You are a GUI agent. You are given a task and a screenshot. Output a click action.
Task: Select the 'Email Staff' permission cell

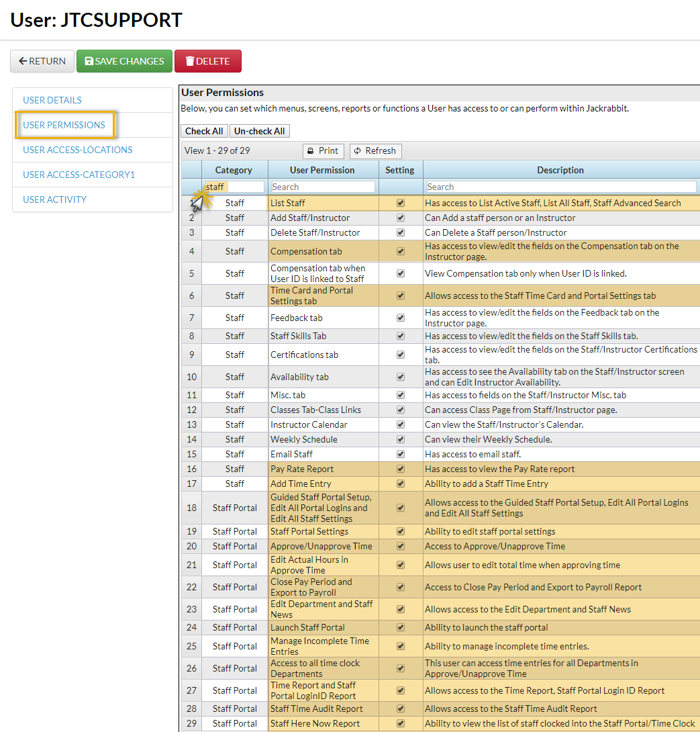[x=323, y=454]
